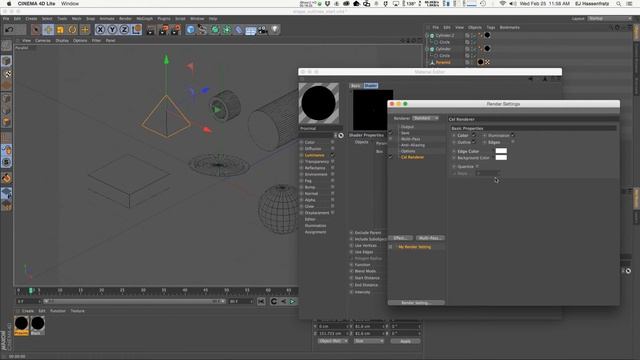Screen dimensions: 640x360
Task: Open the Object Manager Tags menu
Action: click(x=491, y=28)
